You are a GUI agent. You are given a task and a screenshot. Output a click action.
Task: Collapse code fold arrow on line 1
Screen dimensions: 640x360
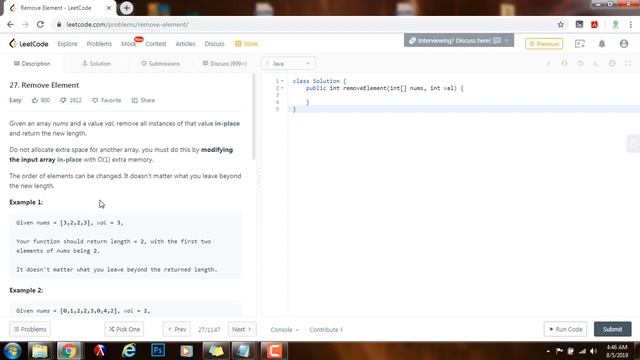pos(282,81)
